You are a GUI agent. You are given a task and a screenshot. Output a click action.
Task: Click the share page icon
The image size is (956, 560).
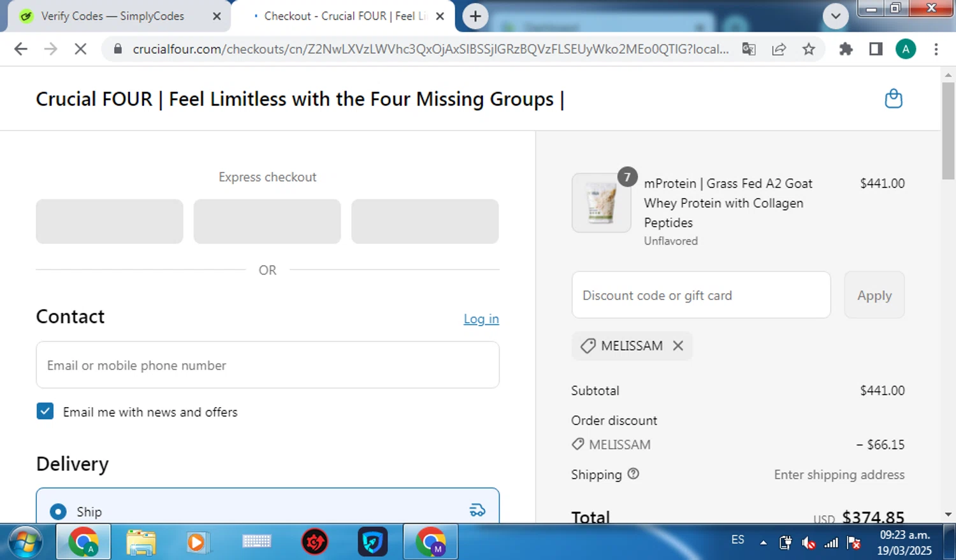[779, 49]
